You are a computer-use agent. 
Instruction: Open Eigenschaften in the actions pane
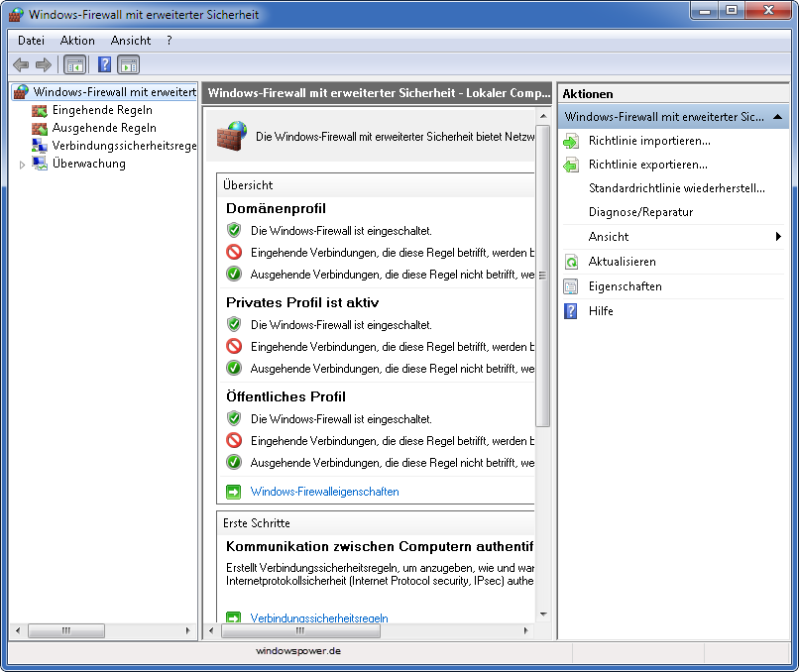(626, 286)
